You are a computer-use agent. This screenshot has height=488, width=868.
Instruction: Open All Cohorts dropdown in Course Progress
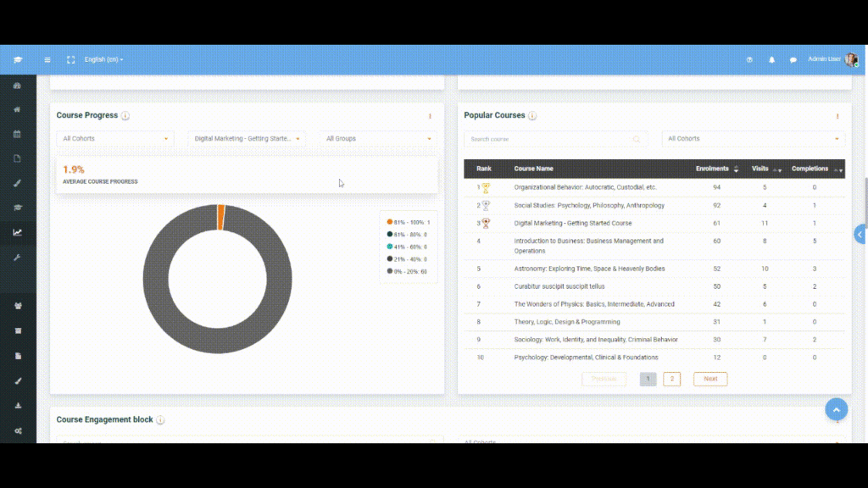(x=114, y=139)
